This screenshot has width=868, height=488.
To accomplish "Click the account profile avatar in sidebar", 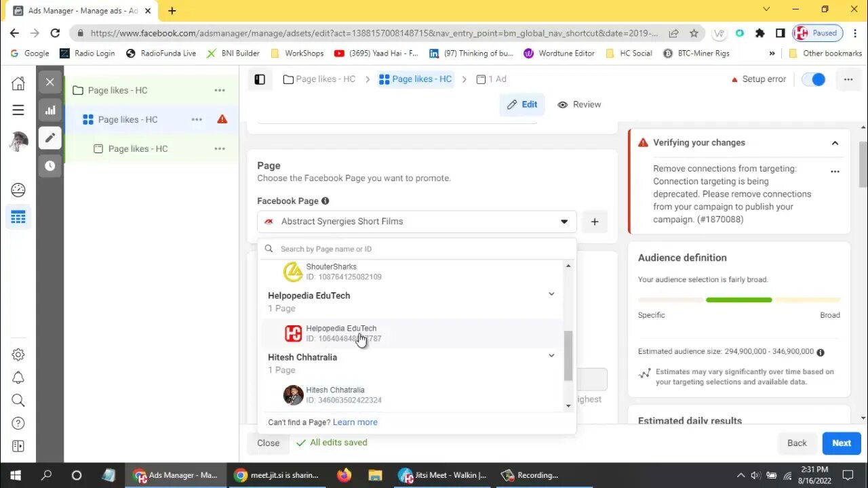I will tap(18, 141).
